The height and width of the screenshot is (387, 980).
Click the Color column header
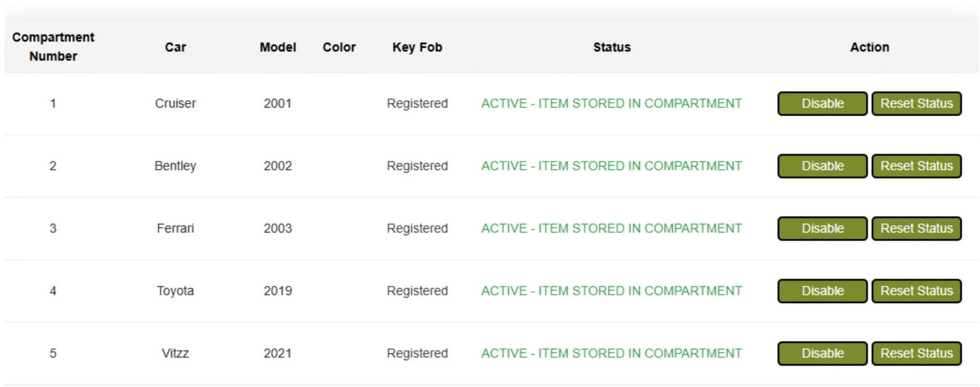tap(339, 47)
